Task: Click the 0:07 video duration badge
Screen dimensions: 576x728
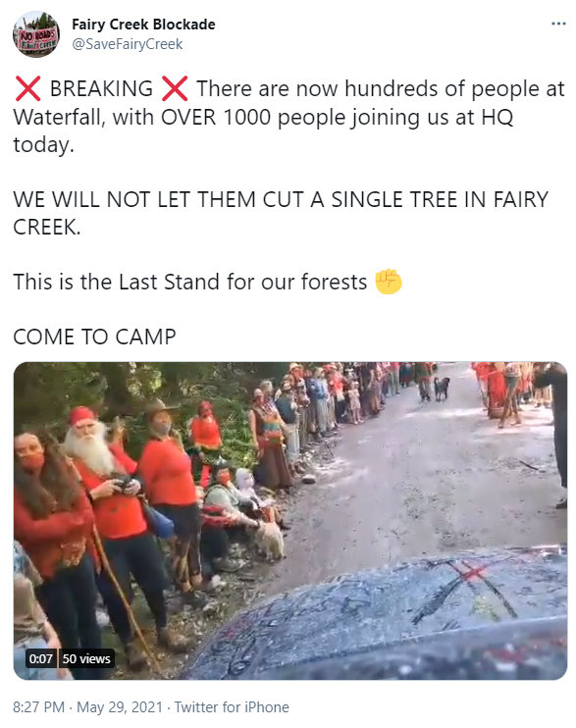Action: [41, 658]
